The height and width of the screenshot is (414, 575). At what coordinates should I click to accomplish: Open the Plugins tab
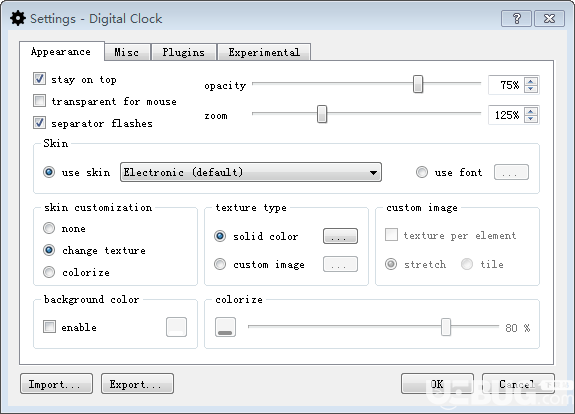[183, 52]
